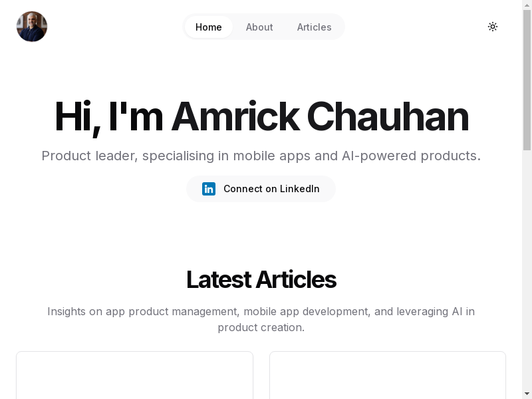Click the word "Chauhan" in the heading
Screen dimensions: 532x399
(x=388, y=117)
